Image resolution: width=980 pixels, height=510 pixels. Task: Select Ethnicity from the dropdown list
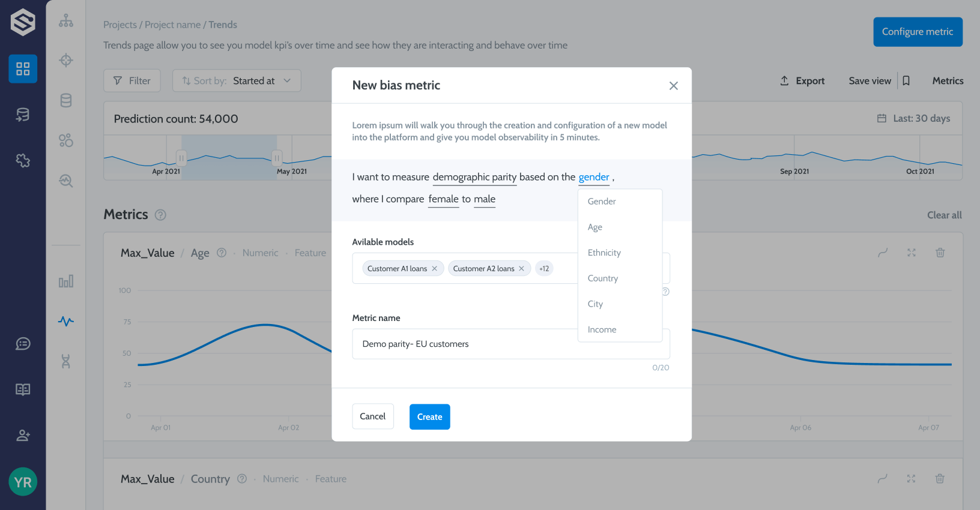pos(604,253)
